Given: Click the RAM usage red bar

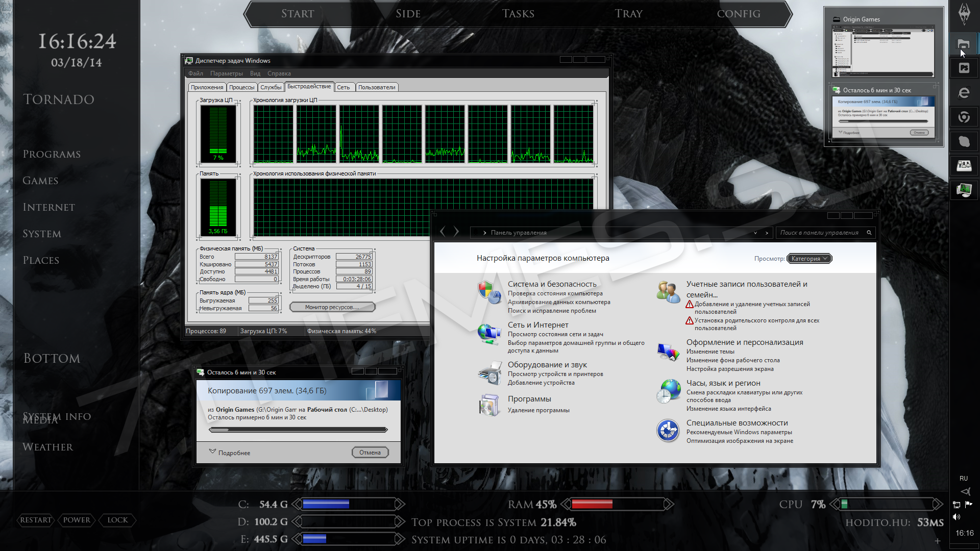Looking at the screenshot, I should [592, 505].
